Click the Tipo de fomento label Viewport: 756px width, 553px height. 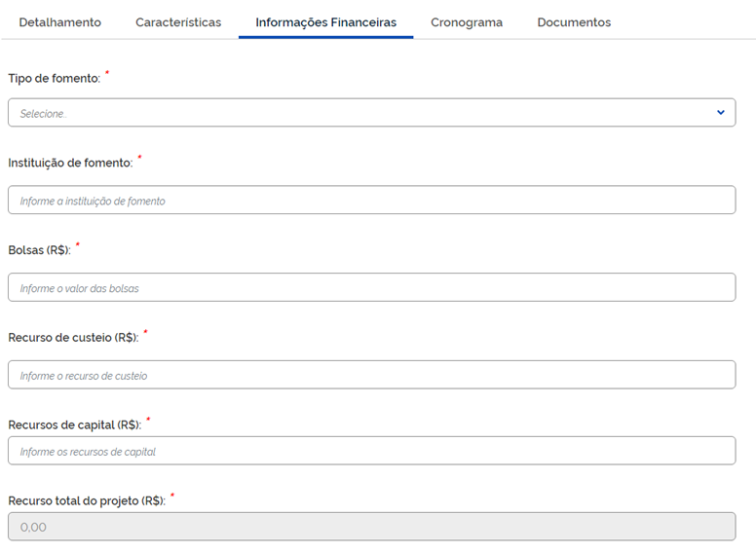pyautogui.click(x=54, y=79)
